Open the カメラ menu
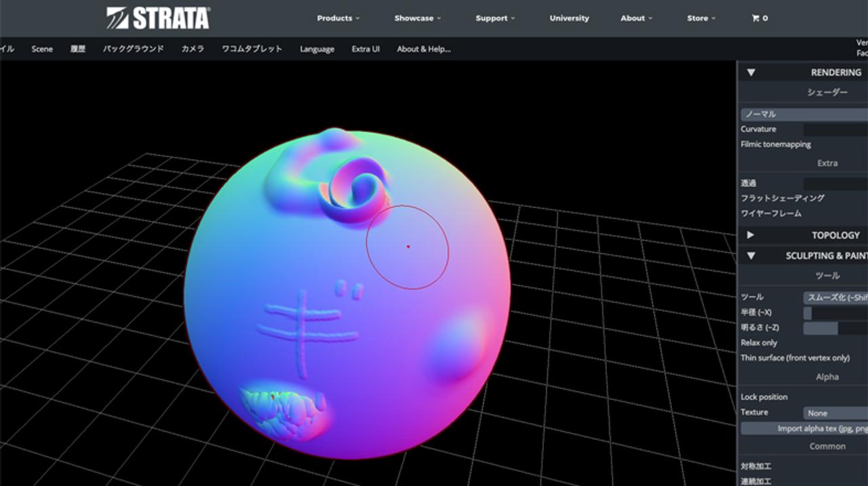868x486 pixels. tap(193, 49)
